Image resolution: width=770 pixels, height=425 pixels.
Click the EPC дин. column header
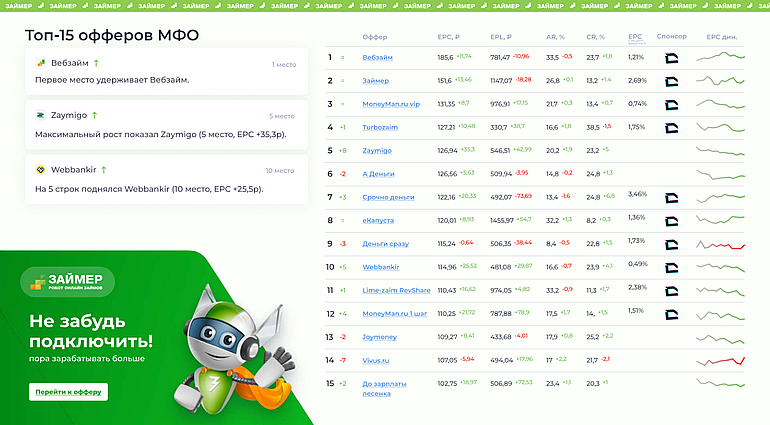click(x=721, y=37)
